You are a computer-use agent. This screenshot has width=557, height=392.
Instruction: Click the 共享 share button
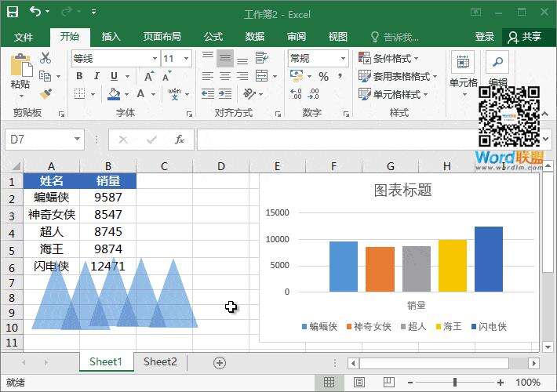[525, 37]
